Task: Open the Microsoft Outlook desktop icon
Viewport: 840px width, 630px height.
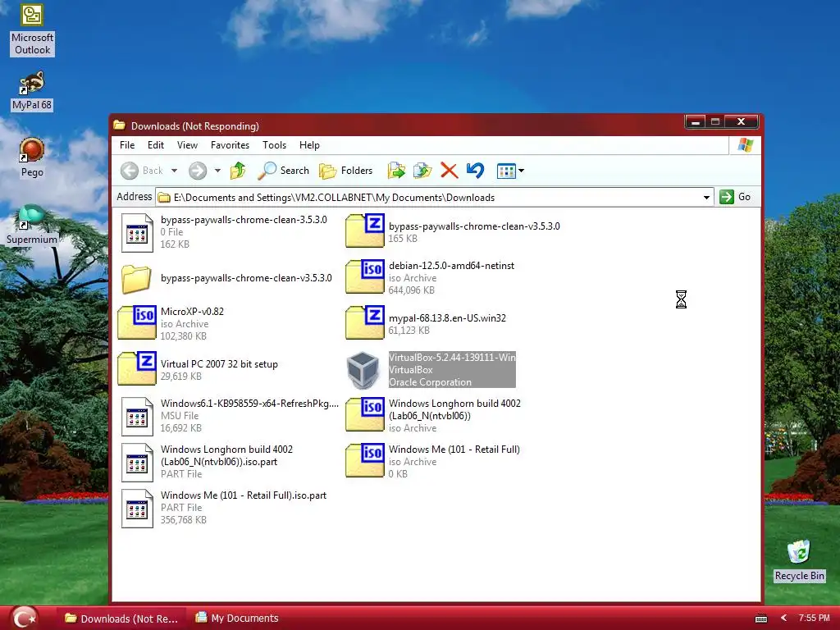Action: 32,29
